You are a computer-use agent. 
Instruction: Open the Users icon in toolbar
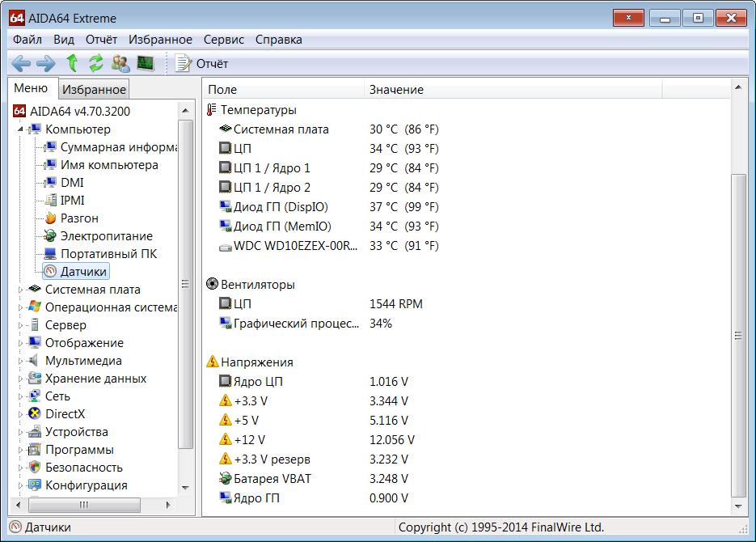(120, 63)
